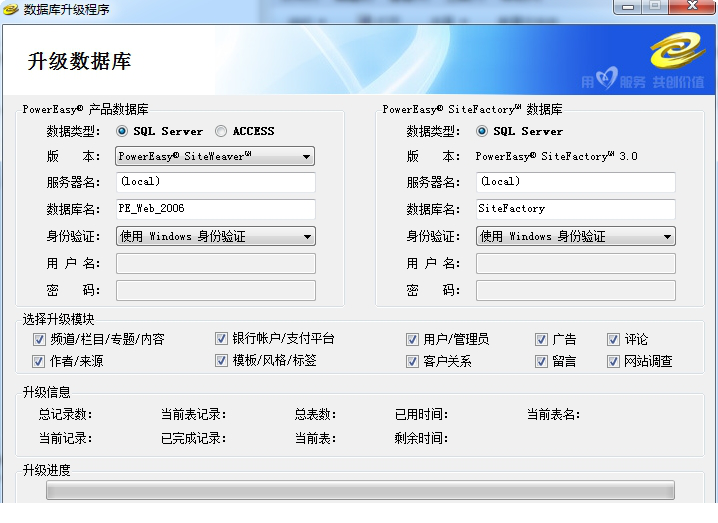718x523 pixels.
Task: Click the 已完成记录 label
Action: 194,438
